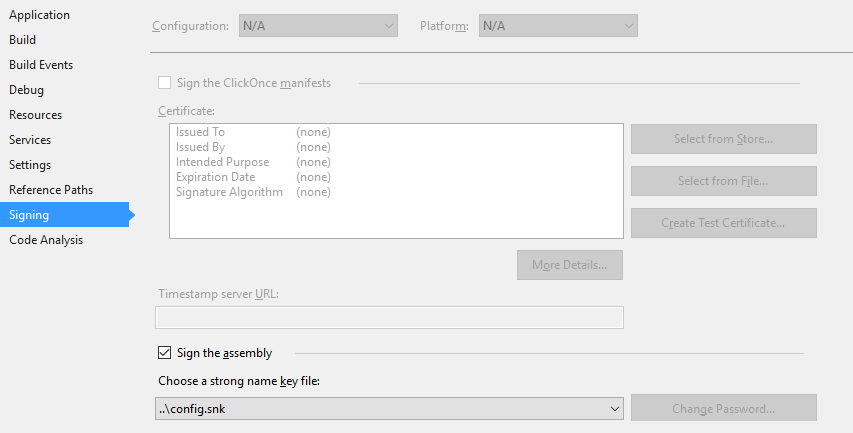
Task: Switch to the Settings tab
Action: pos(30,165)
